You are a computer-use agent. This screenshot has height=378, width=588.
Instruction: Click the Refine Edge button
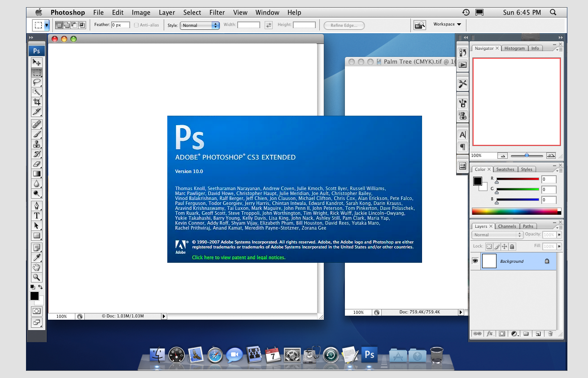(344, 26)
